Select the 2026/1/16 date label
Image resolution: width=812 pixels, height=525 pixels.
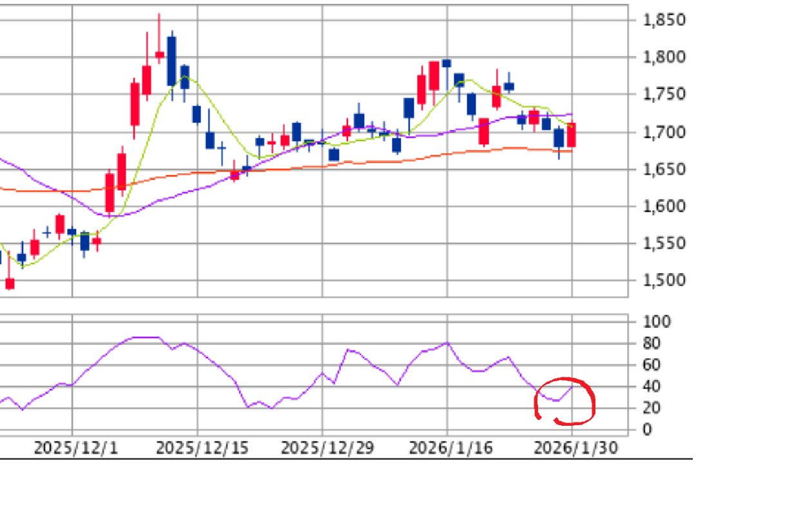pyautogui.click(x=451, y=448)
